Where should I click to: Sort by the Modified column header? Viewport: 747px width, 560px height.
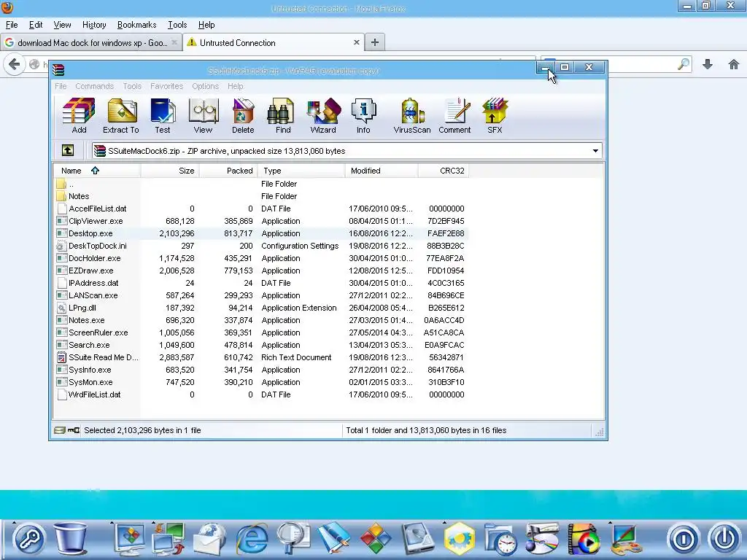[381, 171]
